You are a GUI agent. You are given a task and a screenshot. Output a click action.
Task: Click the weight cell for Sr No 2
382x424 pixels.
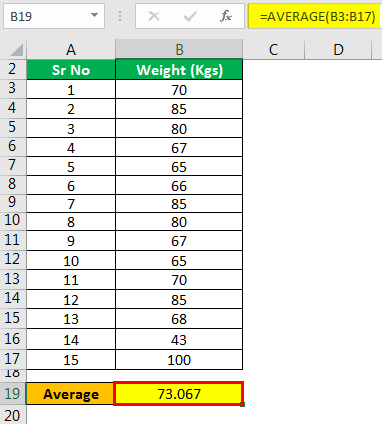tap(179, 109)
